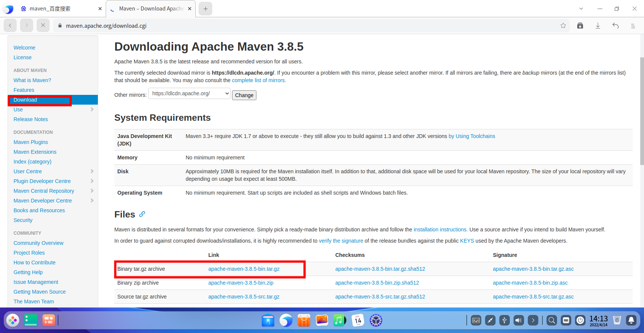Expand the Maven Central Repository arrow
The image size is (644, 333).
92,191
